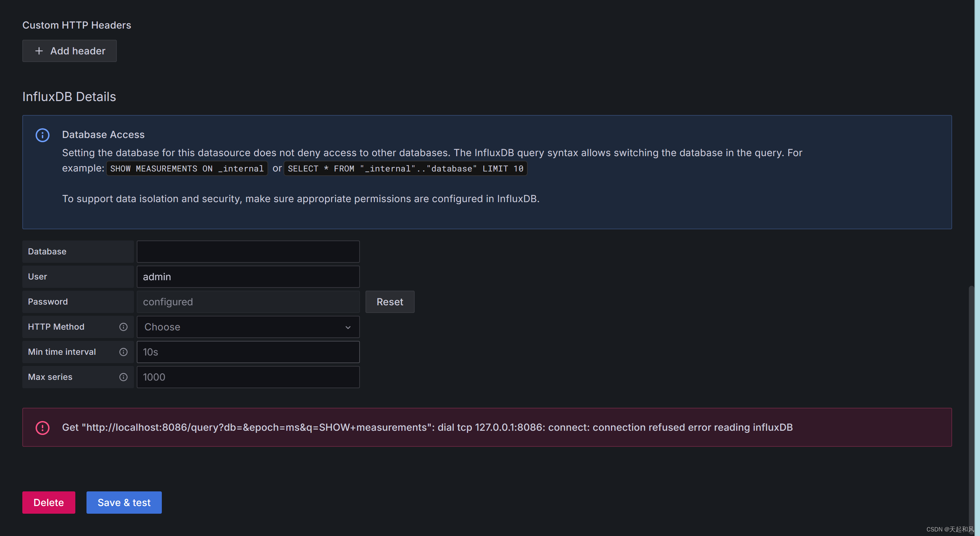
Task: Click Save & test to verify connection
Action: point(124,502)
